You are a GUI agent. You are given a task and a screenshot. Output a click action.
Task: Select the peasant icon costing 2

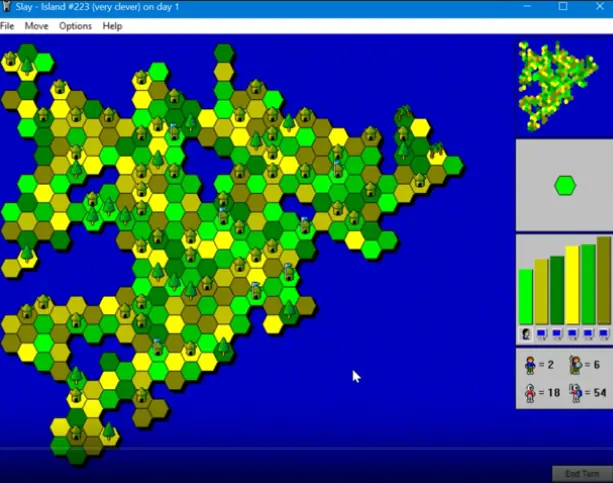coord(530,365)
